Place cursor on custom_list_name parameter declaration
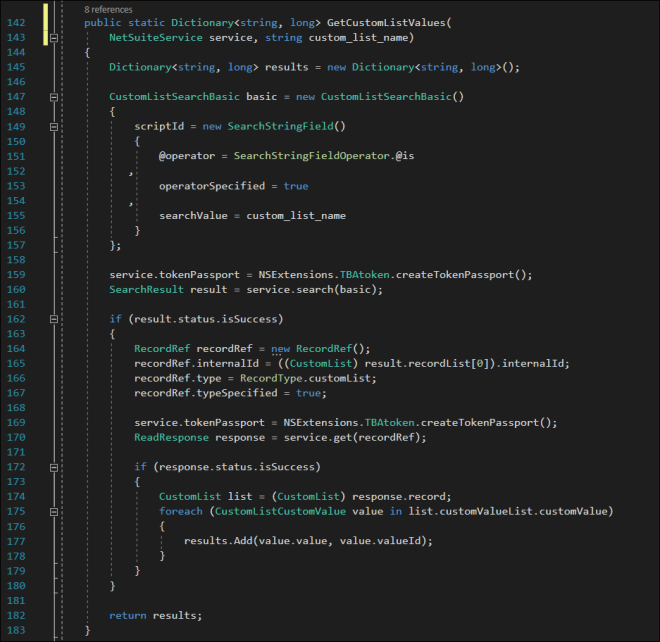Viewport: 660px width, 642px height. click(360, 37)
